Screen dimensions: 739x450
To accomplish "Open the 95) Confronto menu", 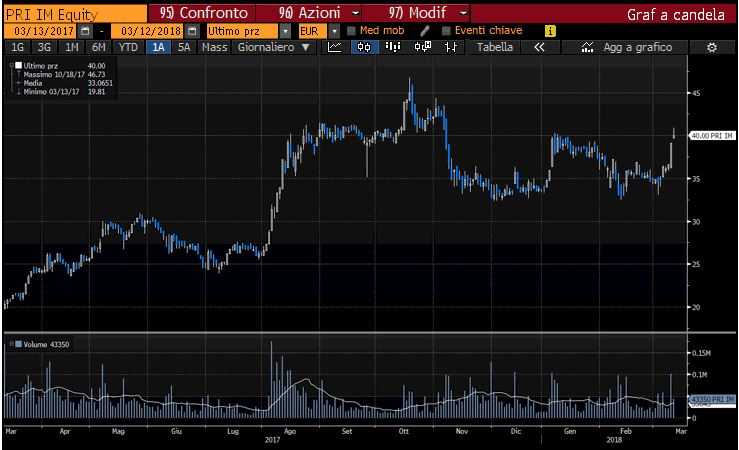I will click(x=204, y=13).
